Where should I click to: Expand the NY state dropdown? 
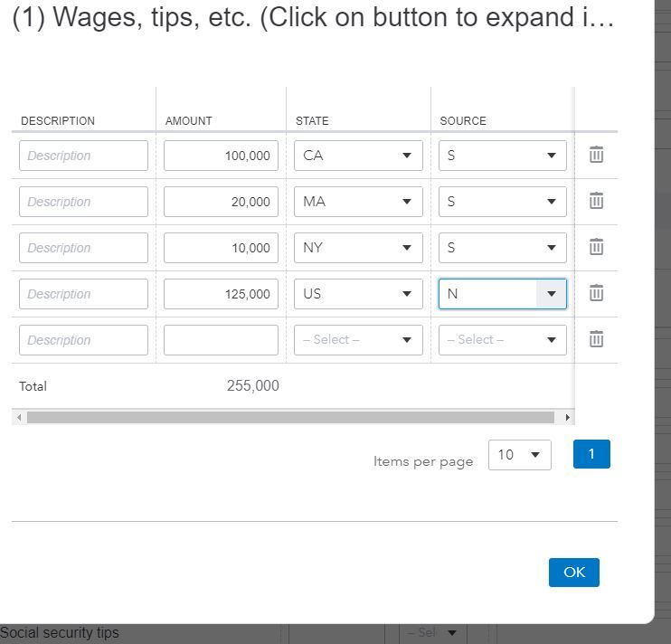click(358, 248)
